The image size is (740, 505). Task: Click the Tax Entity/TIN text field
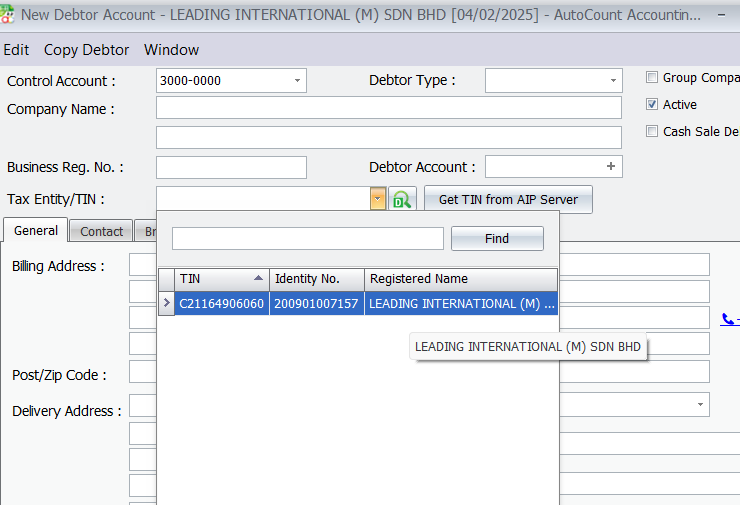(x=263, y=199)
